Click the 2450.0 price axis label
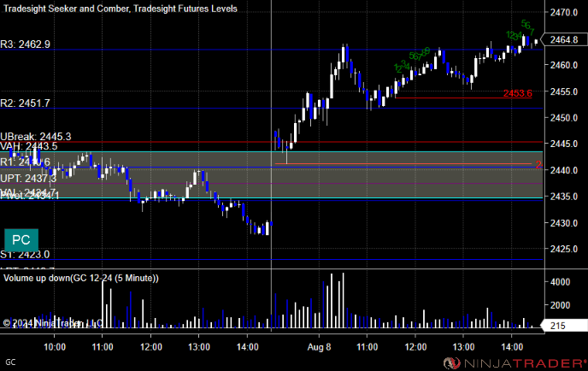 [563, 118]
